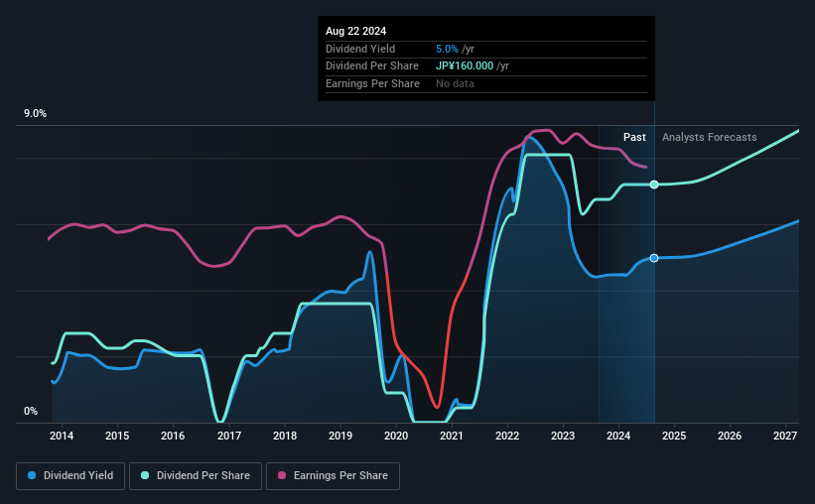Click the pink Earnings Per Share legend dot

(282, 475)
